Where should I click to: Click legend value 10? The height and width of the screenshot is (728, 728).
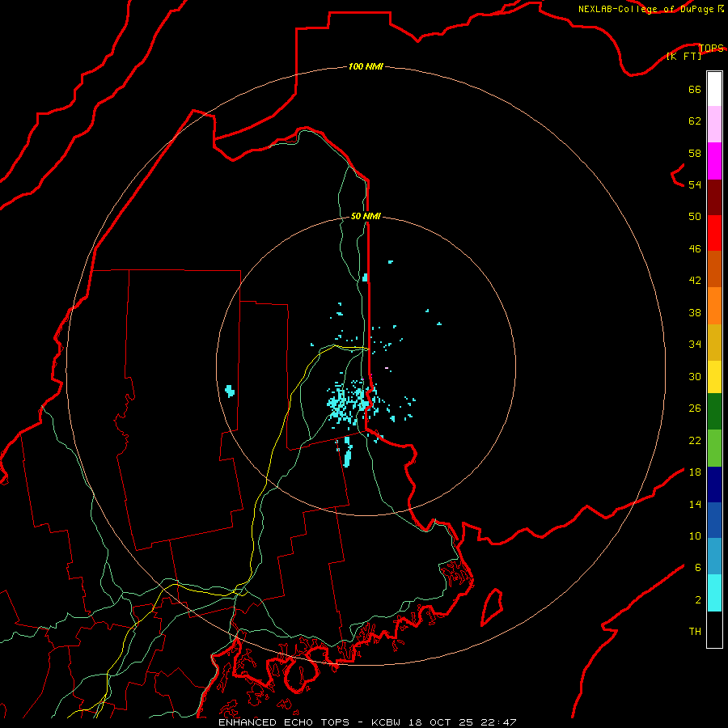tap(695, 535)
